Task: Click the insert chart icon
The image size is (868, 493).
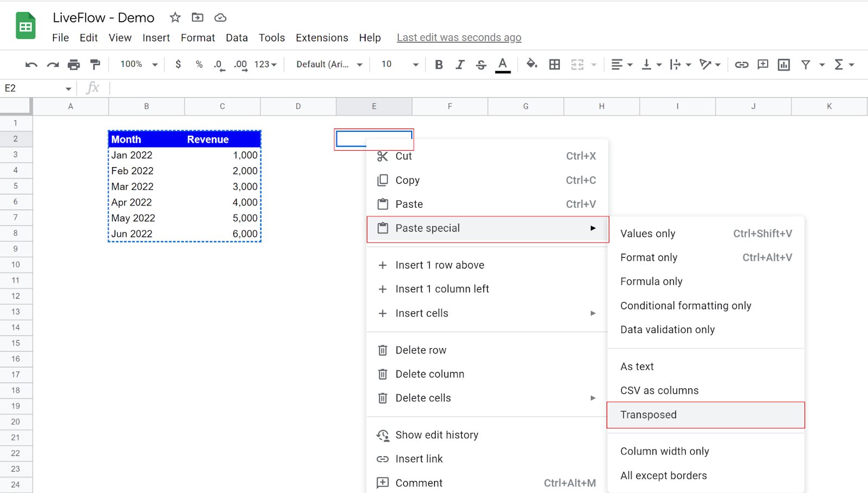Action: pos(783,65)
